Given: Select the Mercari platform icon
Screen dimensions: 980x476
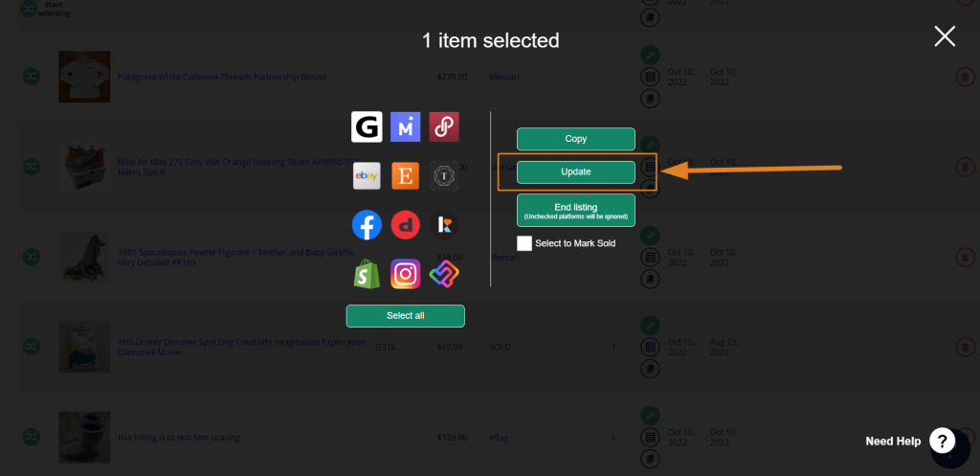Looking at the screenshot, I should coord(406,127).
